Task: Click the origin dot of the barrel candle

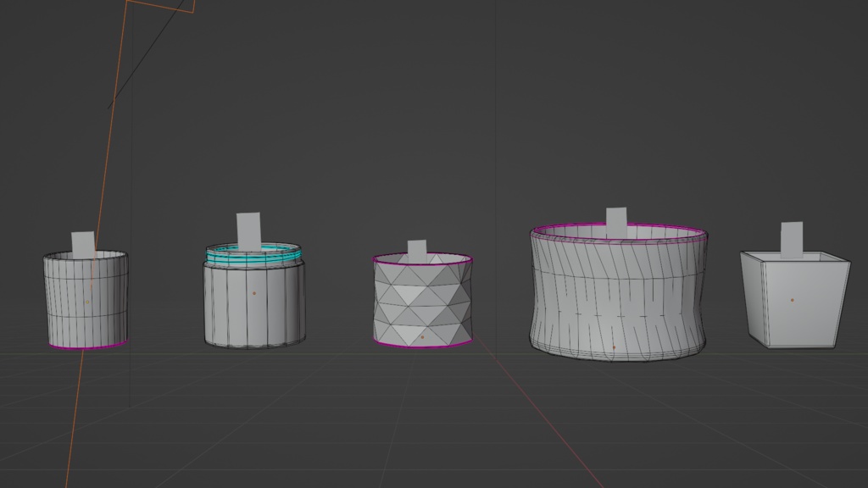Action: click(x=614, y=347)
